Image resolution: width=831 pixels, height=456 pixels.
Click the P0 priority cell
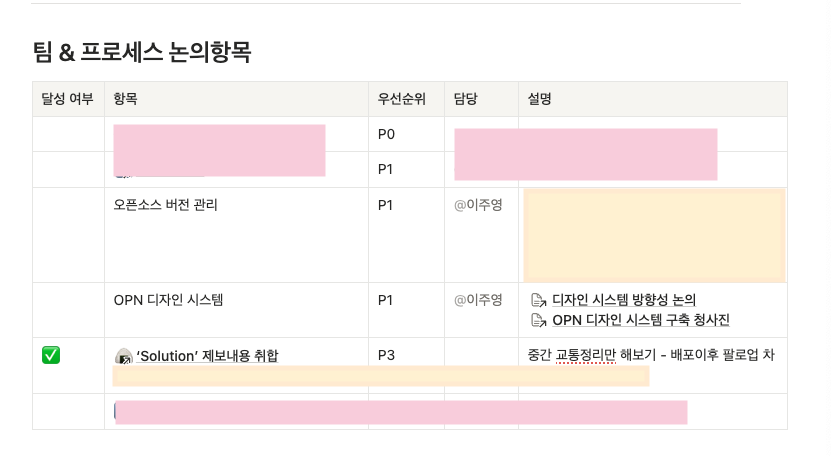[387, 134]
